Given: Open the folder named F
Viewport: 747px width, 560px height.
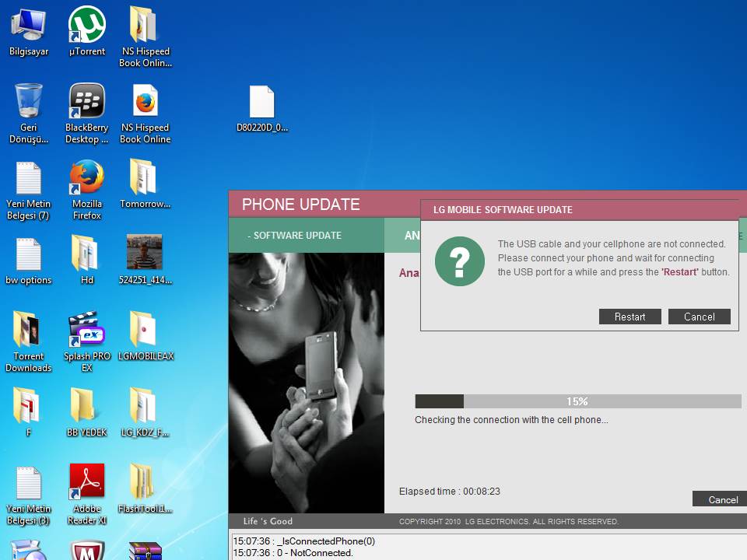Looking at the screenshot, I should point(28,412).
